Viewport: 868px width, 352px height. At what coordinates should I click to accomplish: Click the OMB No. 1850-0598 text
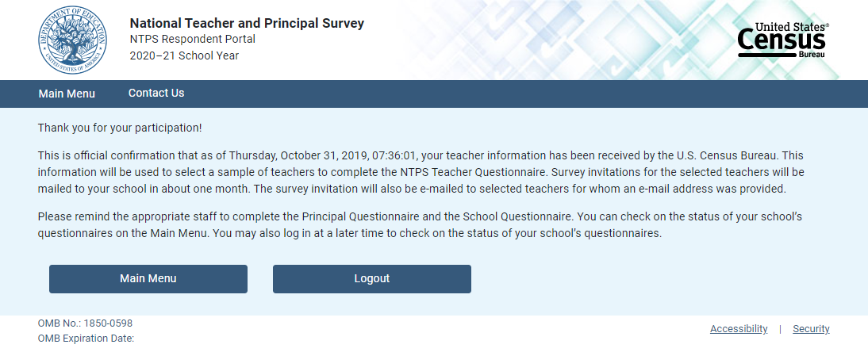point(85,323)
